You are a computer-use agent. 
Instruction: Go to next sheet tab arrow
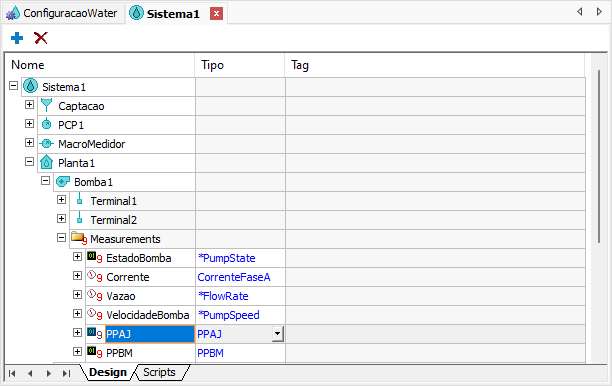(x=48, y=374)
